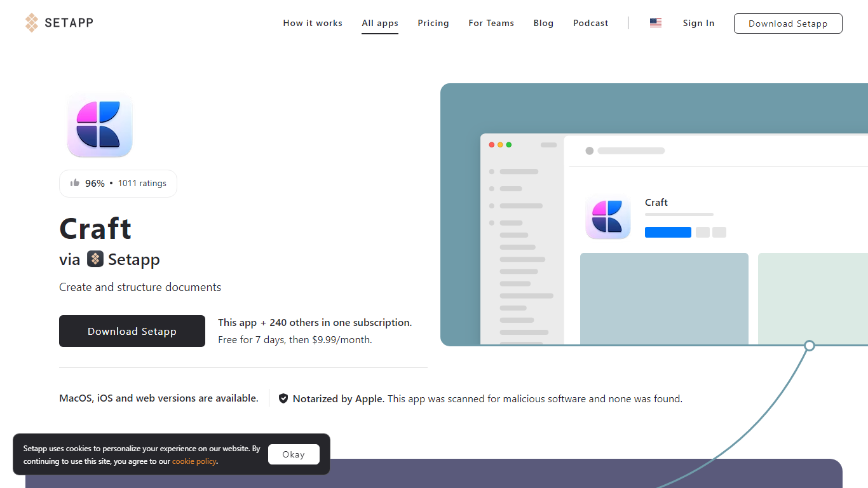Click the large Craft app icon
The image size is (868, 488).
(99, 125)
